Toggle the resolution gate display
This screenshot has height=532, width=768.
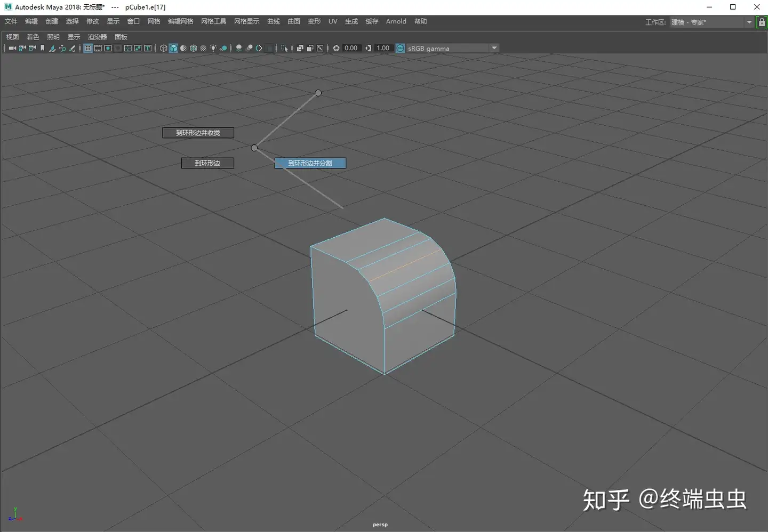pos(108,48)
